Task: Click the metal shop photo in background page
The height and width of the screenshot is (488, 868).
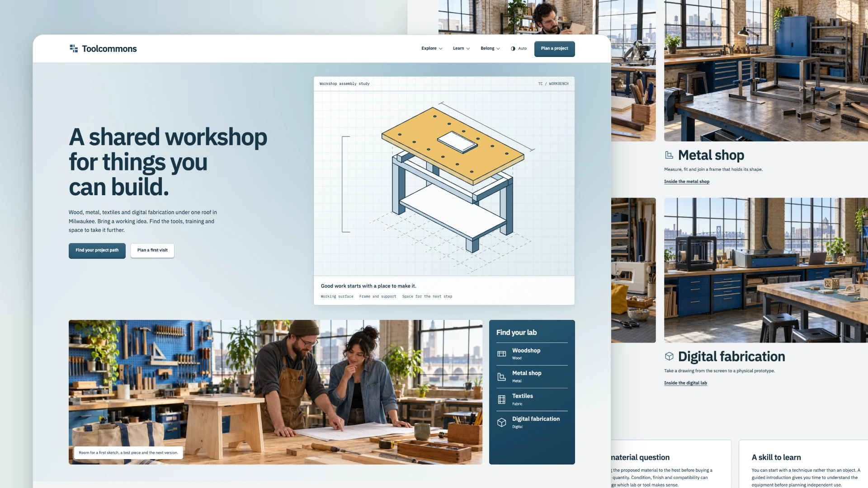Action: [766, 70]
